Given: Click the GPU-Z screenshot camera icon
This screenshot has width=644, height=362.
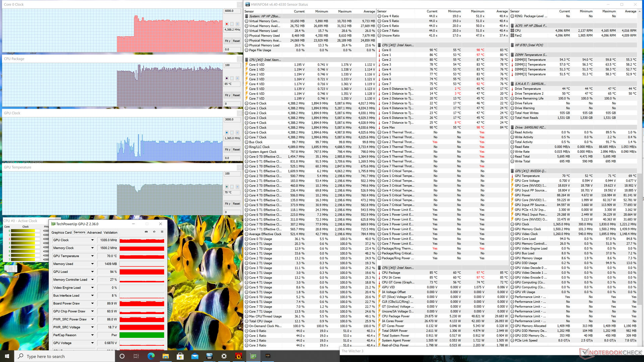Looking at the screenshot, I should (x=146, y=232).
